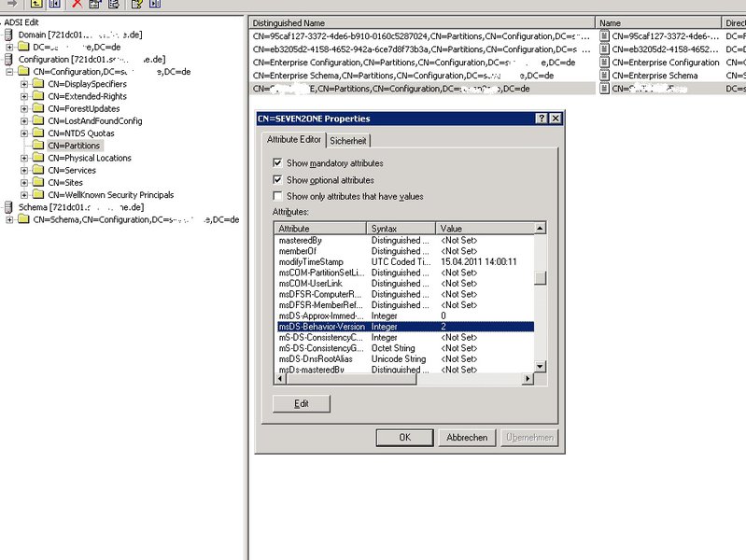Expand the CN=Extended-Rights node

click(x=24, y=96)
